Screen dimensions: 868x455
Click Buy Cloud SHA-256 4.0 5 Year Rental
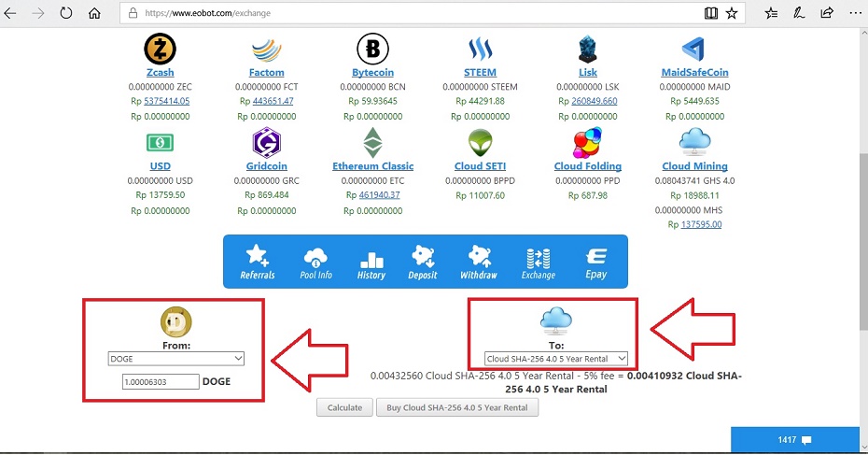click(x=457, y=407)
